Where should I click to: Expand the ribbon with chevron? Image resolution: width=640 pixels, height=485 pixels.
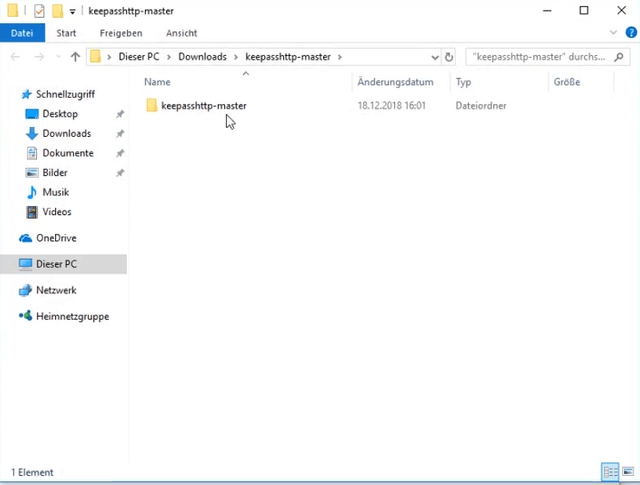613,33
